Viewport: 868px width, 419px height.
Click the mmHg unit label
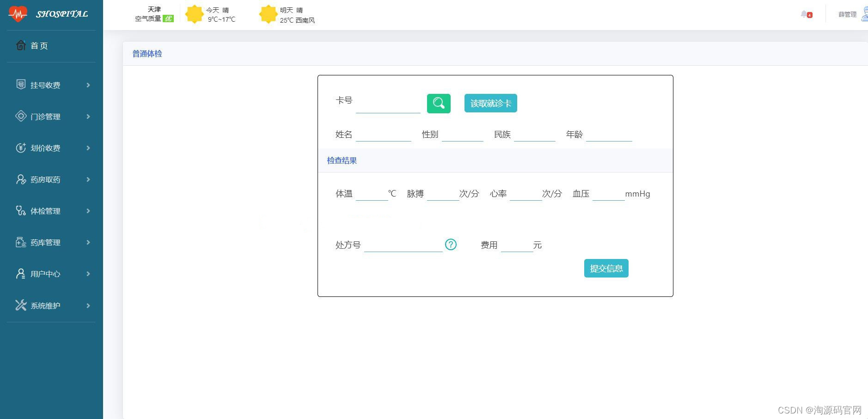[x=638, y=194]
